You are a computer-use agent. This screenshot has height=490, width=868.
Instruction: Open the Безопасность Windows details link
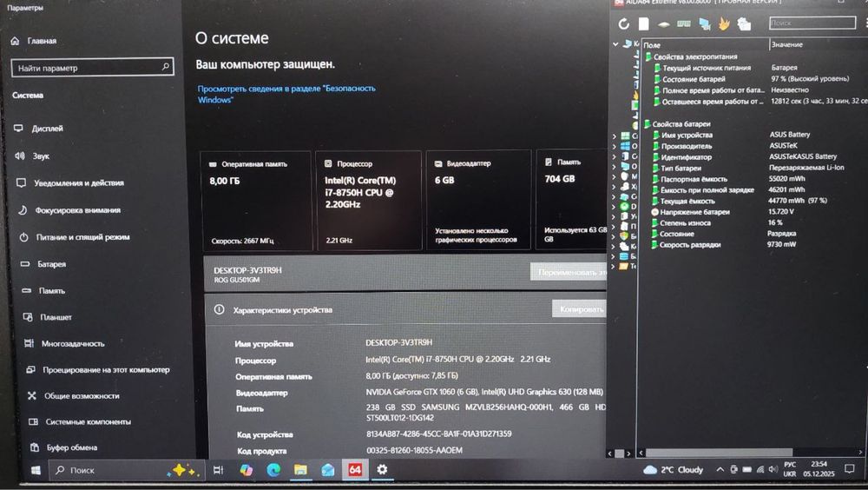click(286, 94)
